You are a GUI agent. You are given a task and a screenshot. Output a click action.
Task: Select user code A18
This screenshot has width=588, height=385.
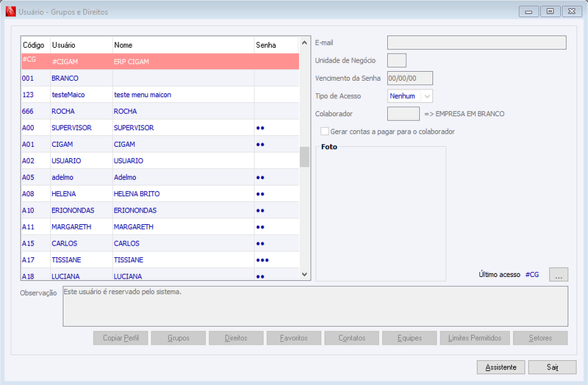tap(28, 276)
